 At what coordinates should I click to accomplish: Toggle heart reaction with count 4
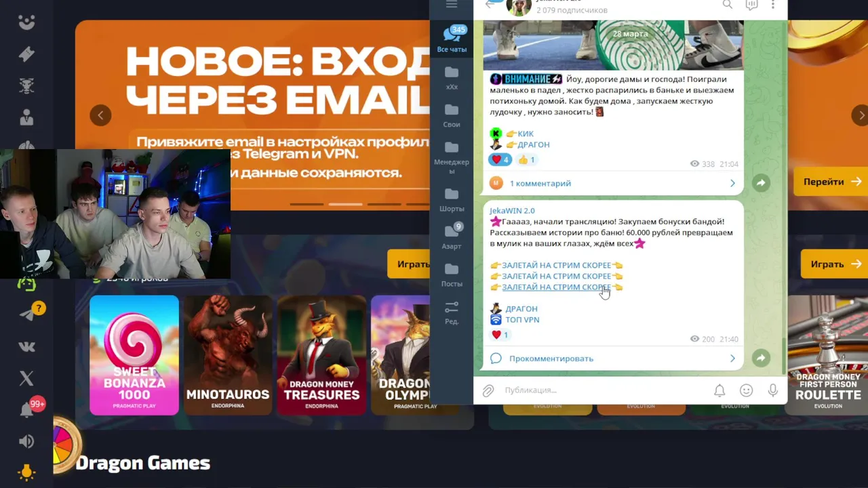[500, 160]
